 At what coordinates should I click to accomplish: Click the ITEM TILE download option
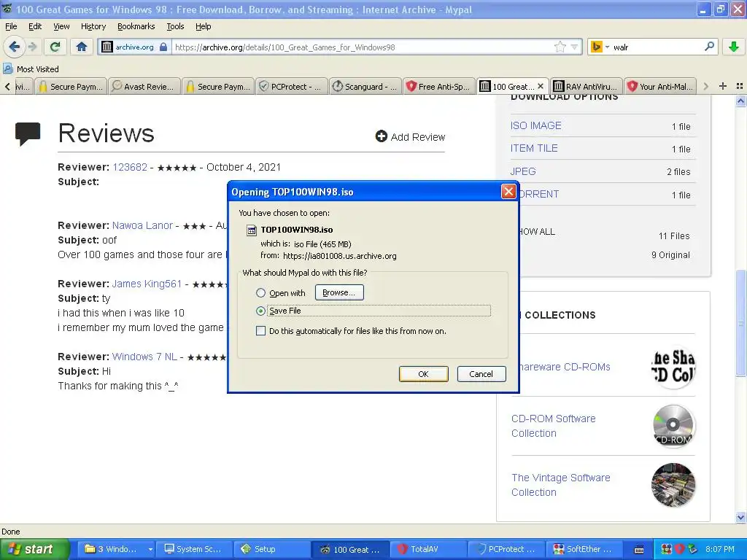coord(534,148)
